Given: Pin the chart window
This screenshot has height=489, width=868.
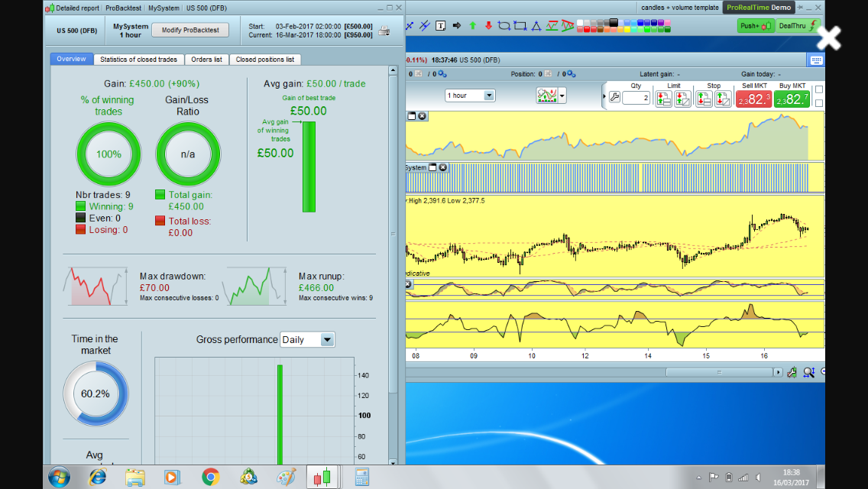Looking at the screenshot, I should tap(800, 8).
